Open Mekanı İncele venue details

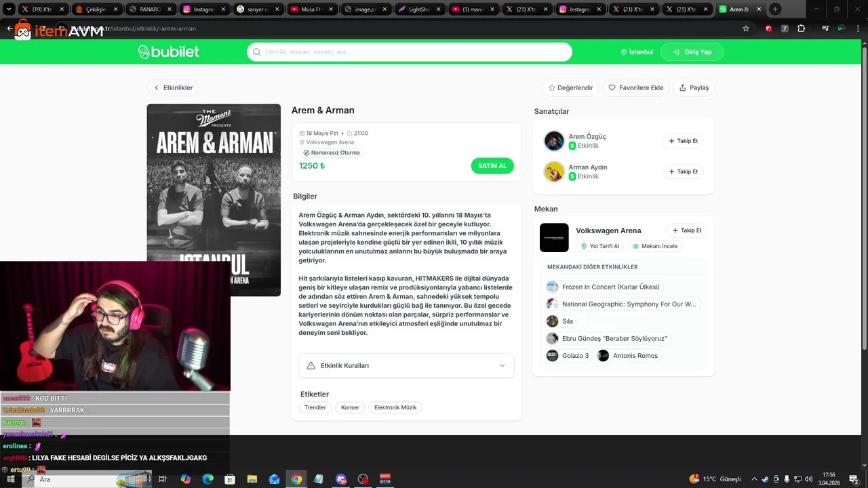[x=654, y=246]
